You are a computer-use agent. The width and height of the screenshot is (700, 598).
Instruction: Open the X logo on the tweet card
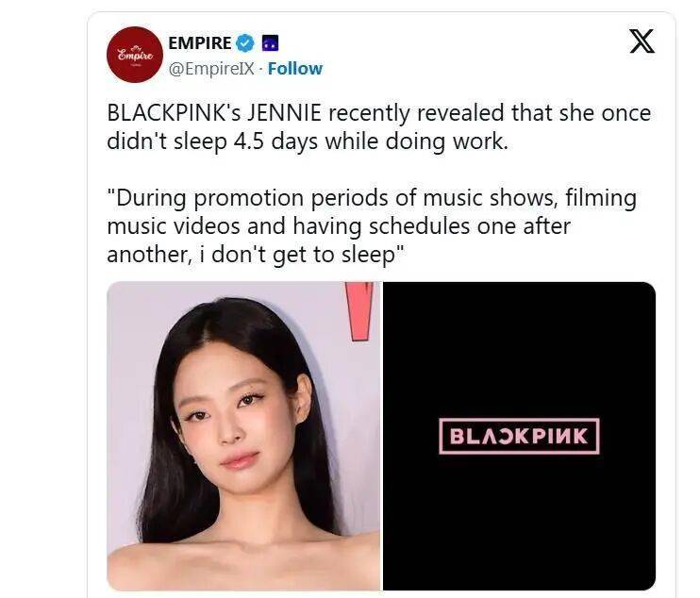click(x=642, y=42)
